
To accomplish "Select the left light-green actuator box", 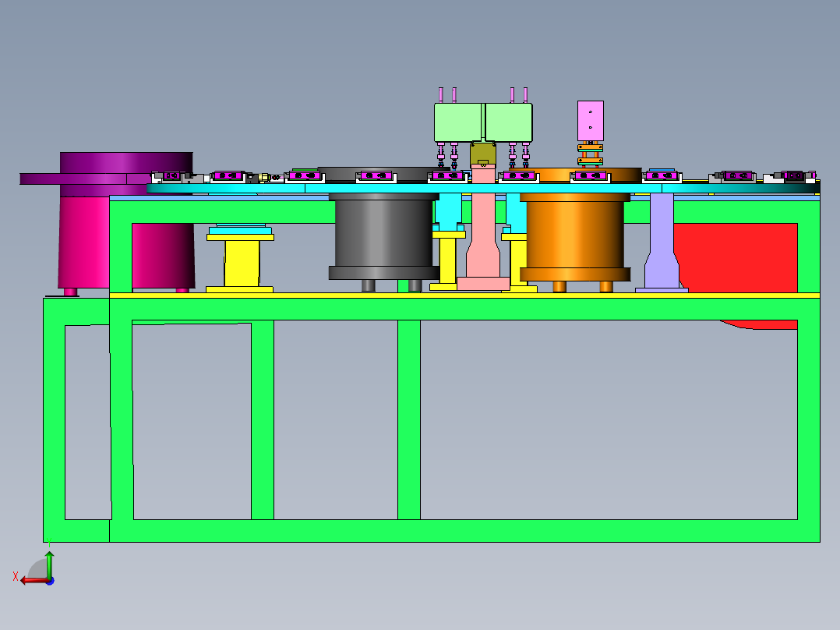I will coord(458,122).
